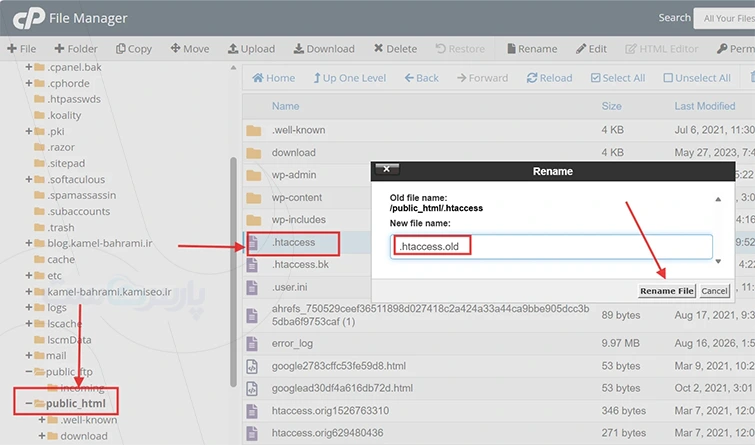Expand the .softaculous tree folder
Screen dimensions: 755x445
[x=28, y=179]
